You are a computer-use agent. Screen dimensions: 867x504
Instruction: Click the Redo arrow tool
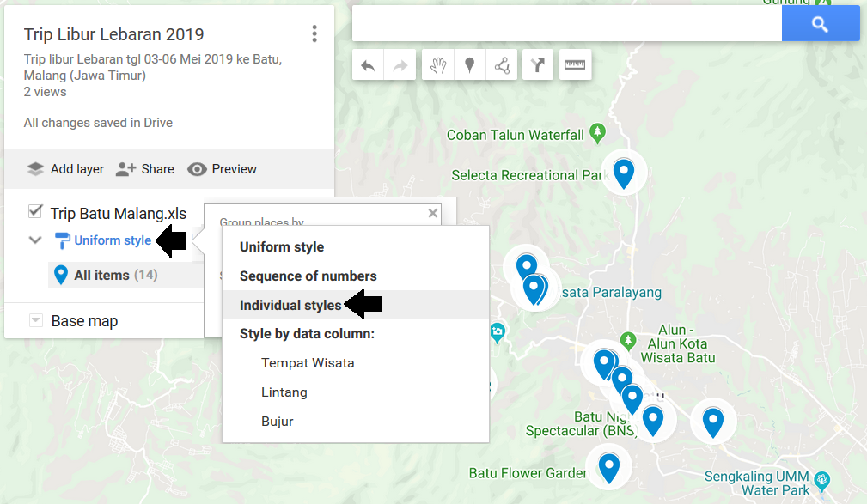400,65
